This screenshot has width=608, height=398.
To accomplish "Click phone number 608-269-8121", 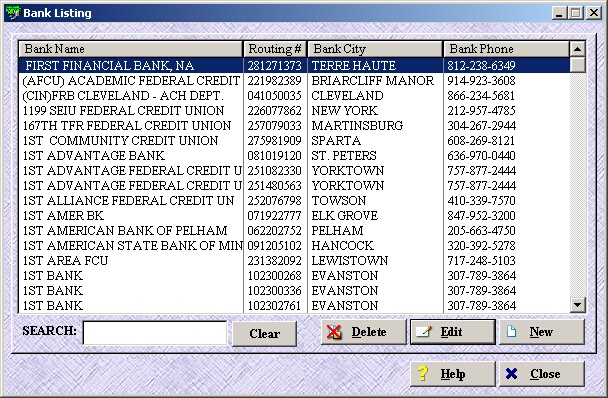I will (482, 140).
